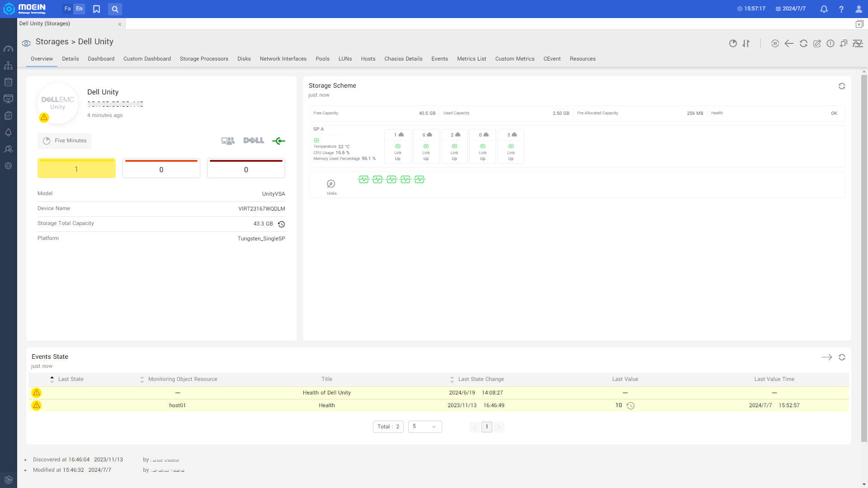The image size is (868, 488).
Task: Open users icon in sidebar
Action: pos(8,149)
